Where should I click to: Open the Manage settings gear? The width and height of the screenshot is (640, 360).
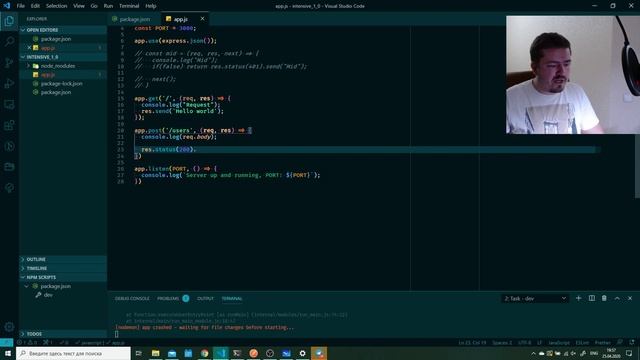coord(9,327)
